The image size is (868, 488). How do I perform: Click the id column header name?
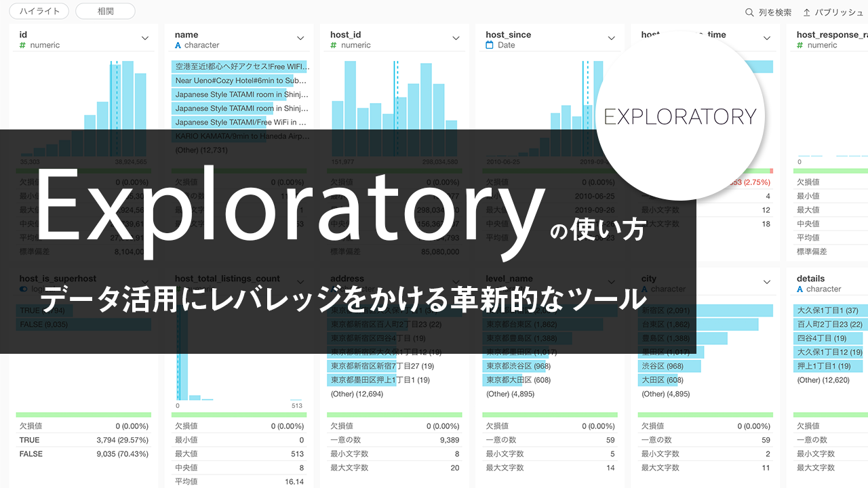pos(23,35)
